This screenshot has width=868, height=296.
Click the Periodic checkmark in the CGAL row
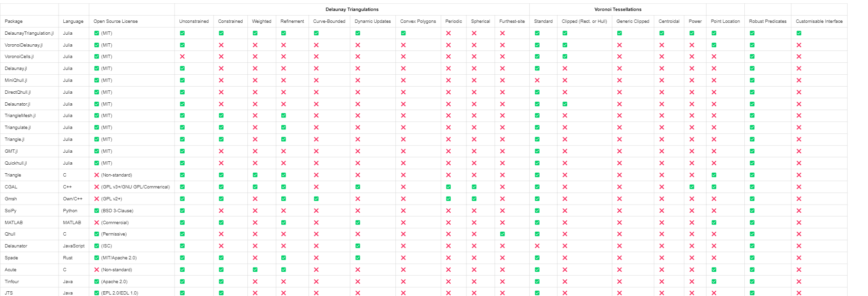pyautogui.click(x=448, y=187)
